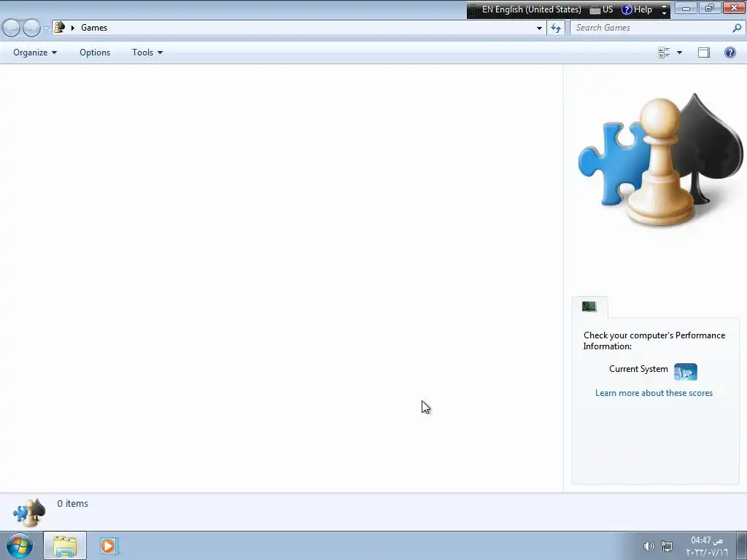This screenshot has width=747, height=560.
Task: Open Learn more about these scores link
Action: pos(654,393)
